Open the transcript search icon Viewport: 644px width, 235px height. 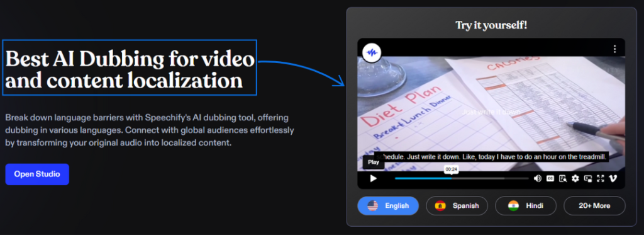coord(563,179)
